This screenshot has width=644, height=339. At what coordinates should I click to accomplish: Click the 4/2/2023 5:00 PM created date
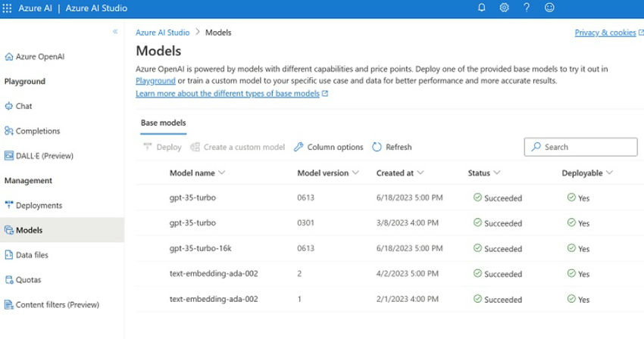coord(408,273)
